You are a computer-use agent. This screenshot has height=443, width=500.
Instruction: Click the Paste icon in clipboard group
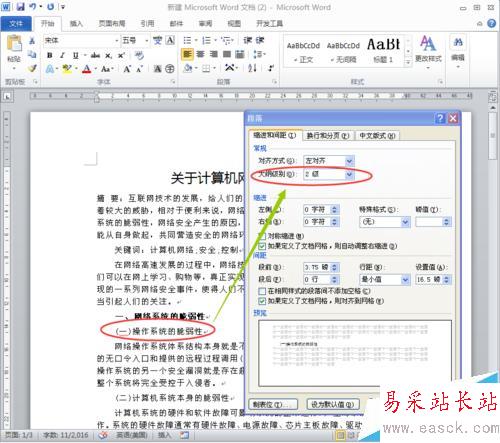point(14,44)
